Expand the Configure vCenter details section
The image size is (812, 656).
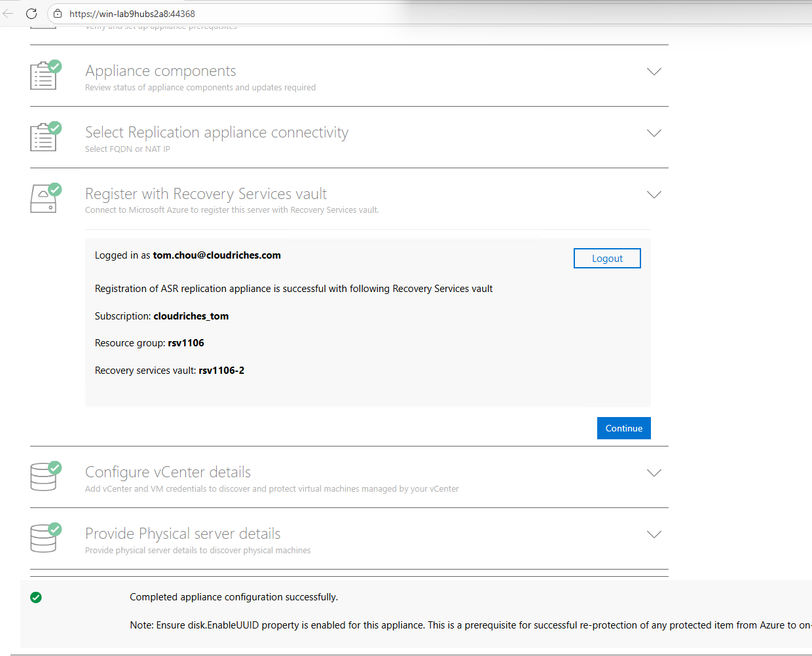coord(654,472)
